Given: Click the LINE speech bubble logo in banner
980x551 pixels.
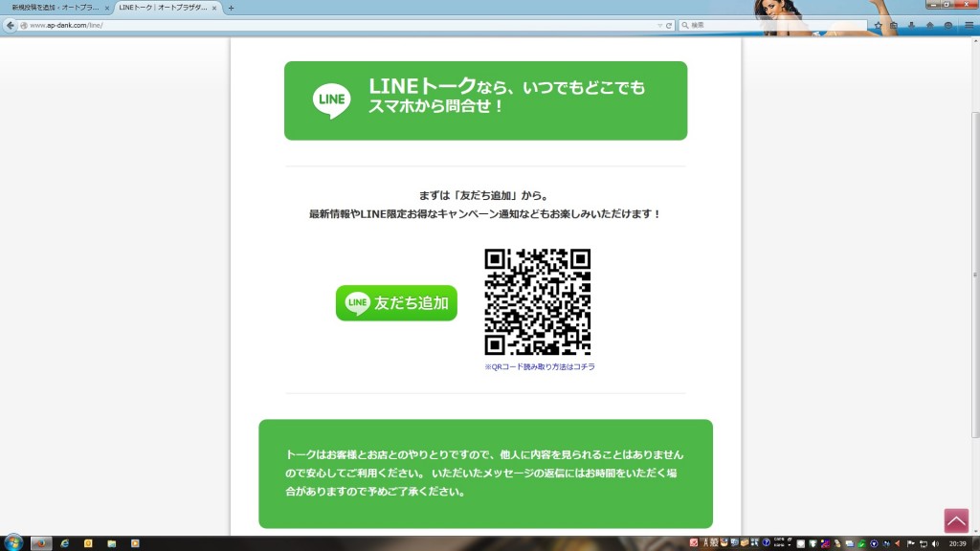Looking at the screenshot, I should tap(331, 100).
